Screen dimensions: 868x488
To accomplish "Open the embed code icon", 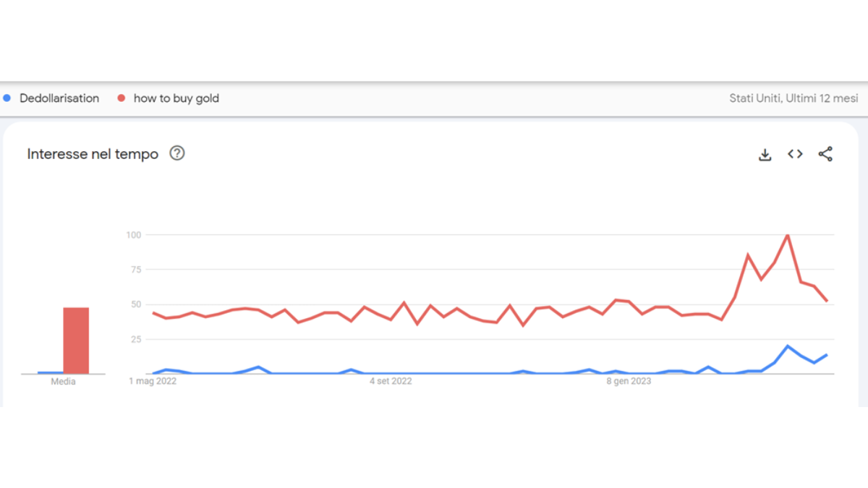I will 795,153.
